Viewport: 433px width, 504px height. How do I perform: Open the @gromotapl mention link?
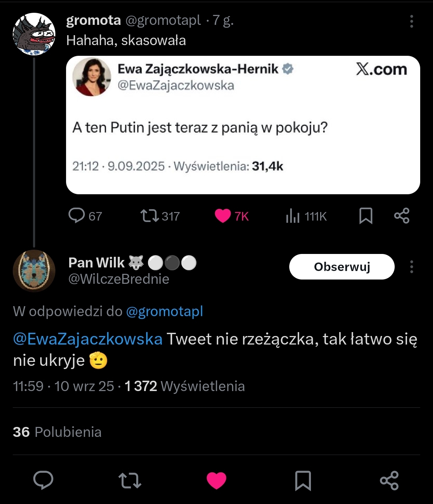point(164,311)
